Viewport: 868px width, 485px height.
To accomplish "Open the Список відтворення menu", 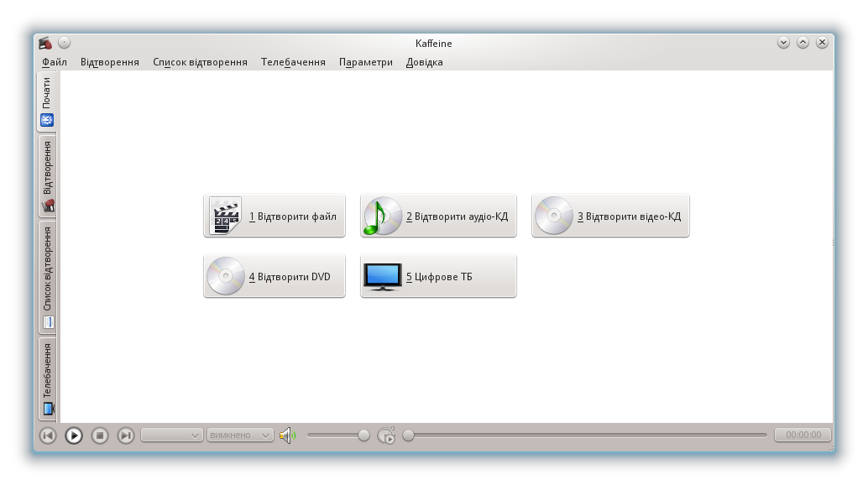I will tap(200, 62).
